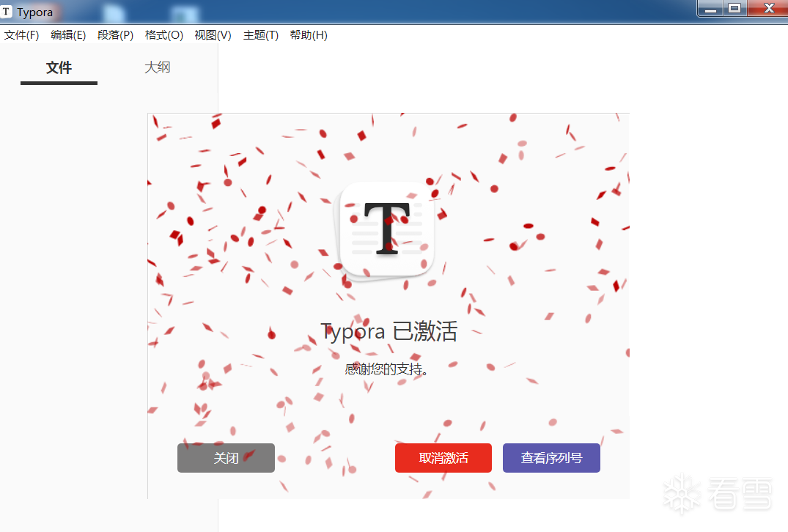This screenshot has height=532, width=788.
Task: Minimize the Typora window
Action: coord(710,9)
